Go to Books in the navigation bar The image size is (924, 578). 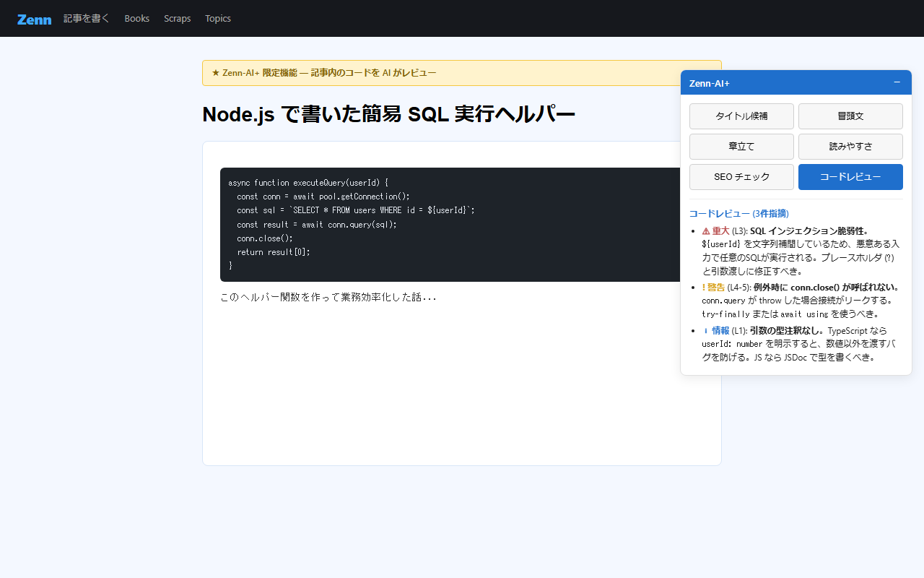point(137,19)
